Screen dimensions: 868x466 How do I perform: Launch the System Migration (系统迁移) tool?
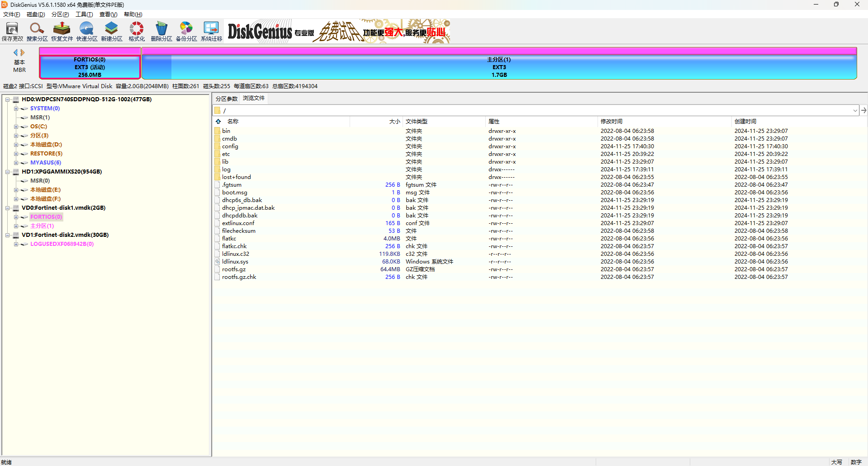point(211,31)
